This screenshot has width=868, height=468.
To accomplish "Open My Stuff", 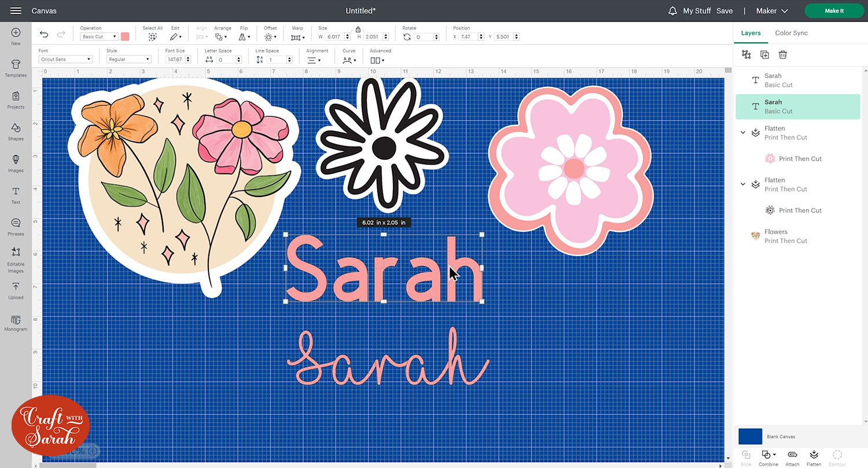I will click(697, 11).
